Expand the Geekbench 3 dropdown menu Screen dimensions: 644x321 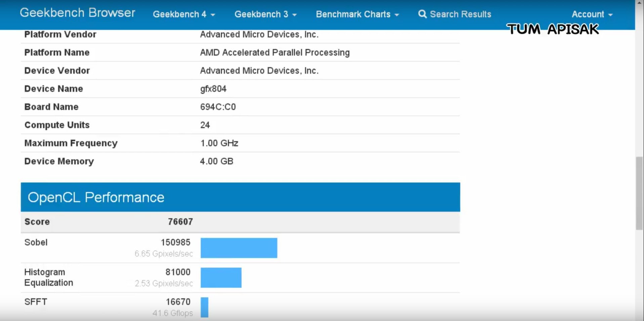click(265, 14)
